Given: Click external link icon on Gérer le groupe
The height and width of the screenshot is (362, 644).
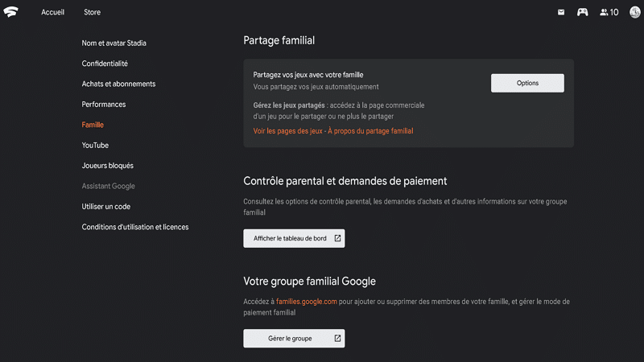Looking at the screenshot, I should tap(337, 338).
